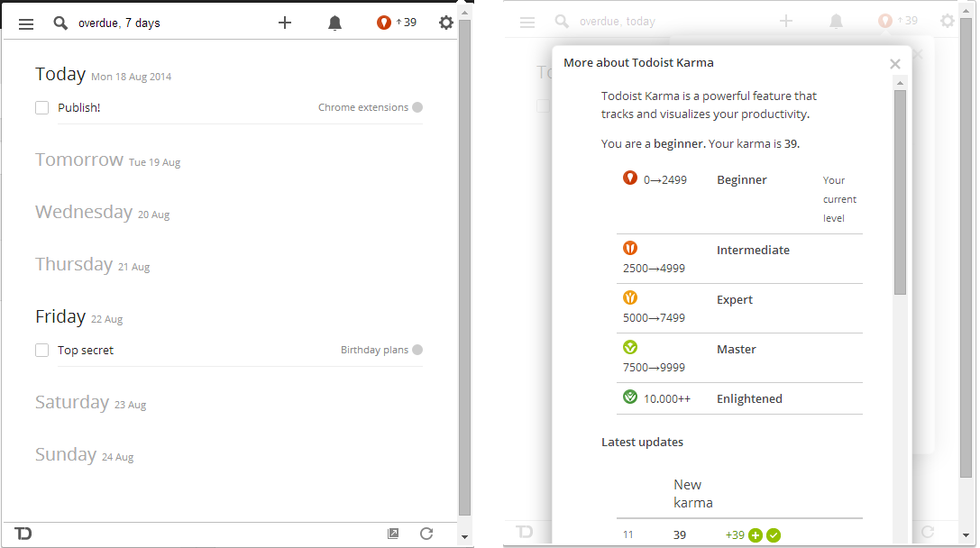Click the 10.000++ karma range
The image size is (980, 548).
(x=667, y=398)
